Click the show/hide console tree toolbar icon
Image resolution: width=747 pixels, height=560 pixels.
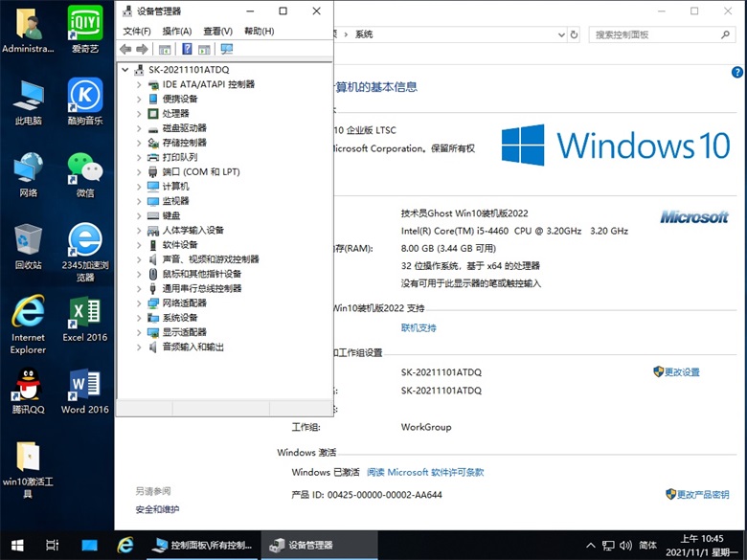point(165,49)
